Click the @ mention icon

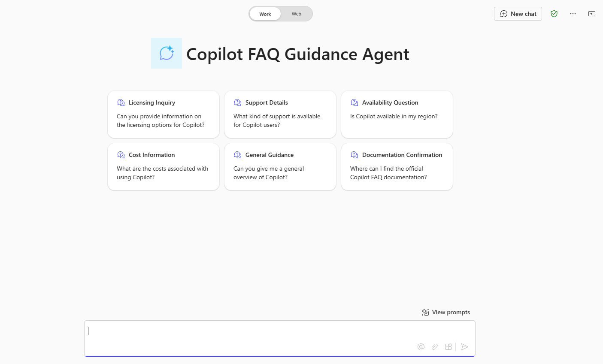click(421, 347)
